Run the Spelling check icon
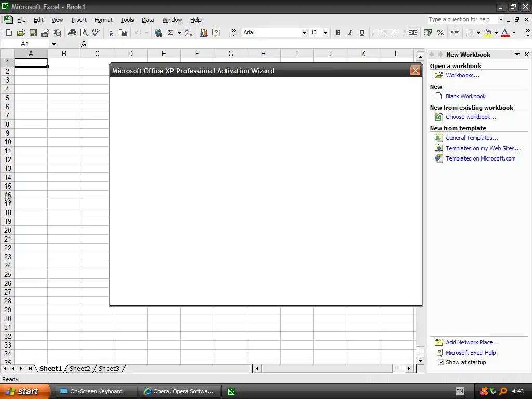 pyautogui.click(x=96, y=33)
